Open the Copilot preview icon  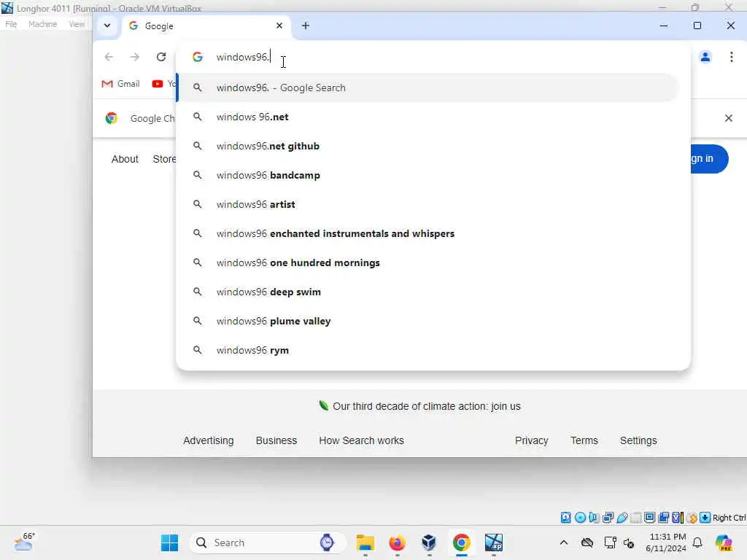coord(724,542)
